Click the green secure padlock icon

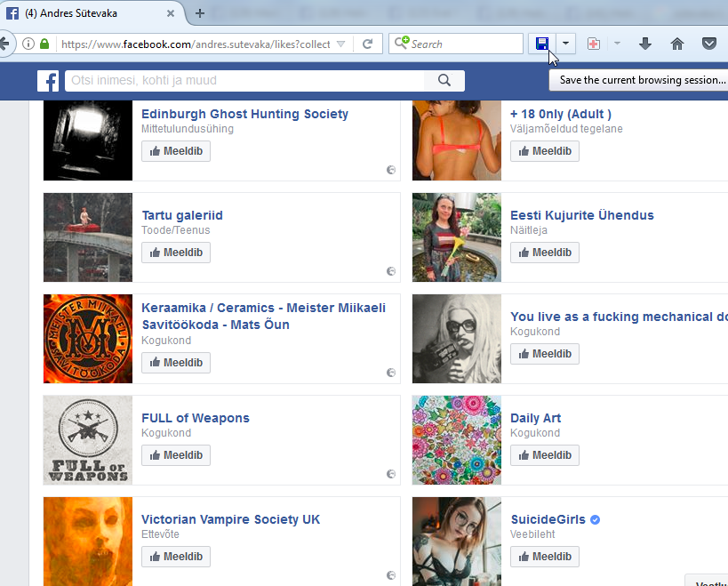(x=44, y=44)
